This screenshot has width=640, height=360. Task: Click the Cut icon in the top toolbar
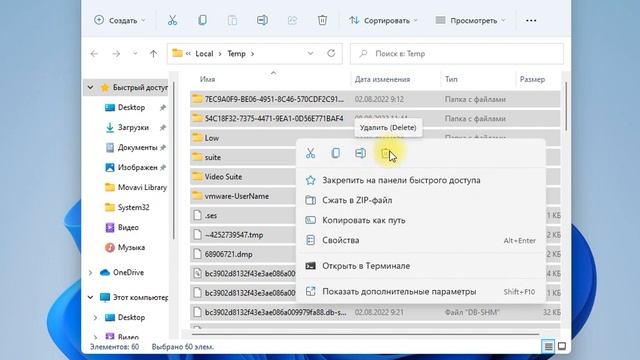click(x=172, y=20)
